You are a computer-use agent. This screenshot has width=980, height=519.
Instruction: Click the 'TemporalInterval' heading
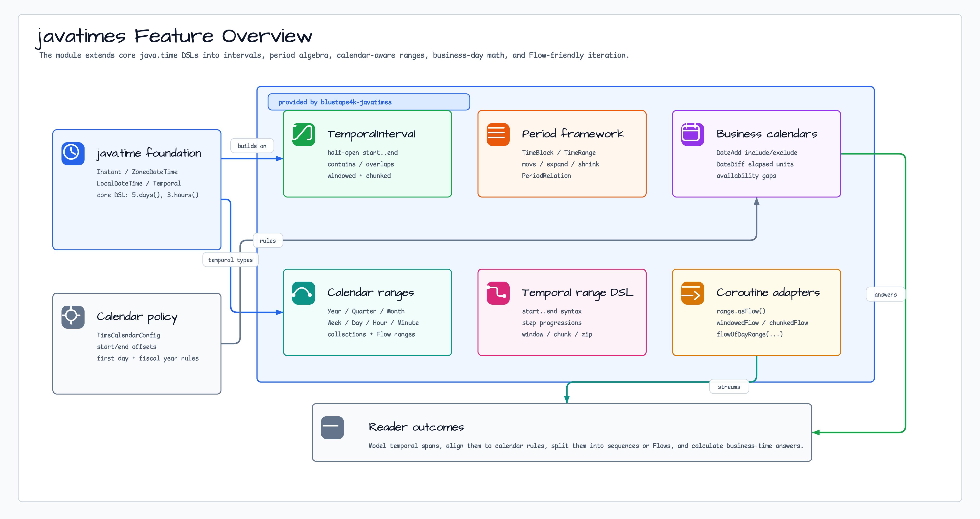tap(371, 134)
